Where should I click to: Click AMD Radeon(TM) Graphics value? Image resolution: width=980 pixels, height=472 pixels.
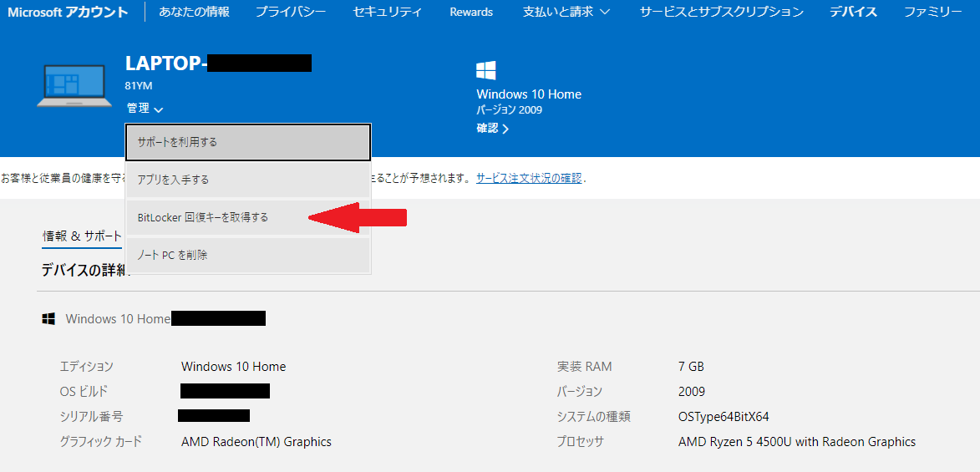[256, 442]
